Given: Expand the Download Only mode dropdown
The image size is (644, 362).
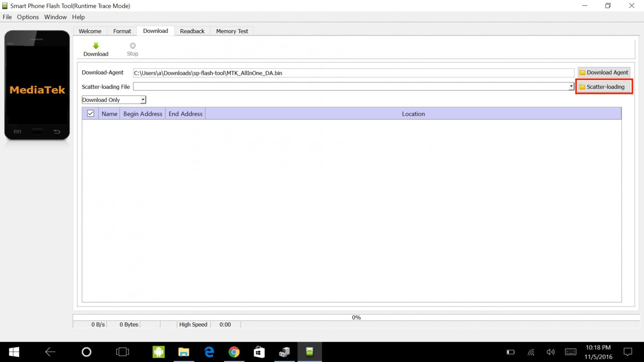Looking at the screenshot, I should coord(143,100).
